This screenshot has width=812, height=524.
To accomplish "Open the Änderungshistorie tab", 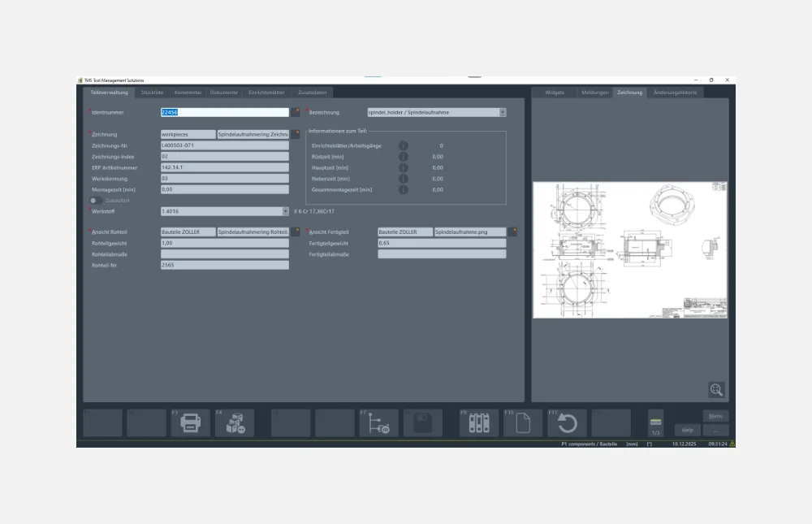I will tap(676, 93).
